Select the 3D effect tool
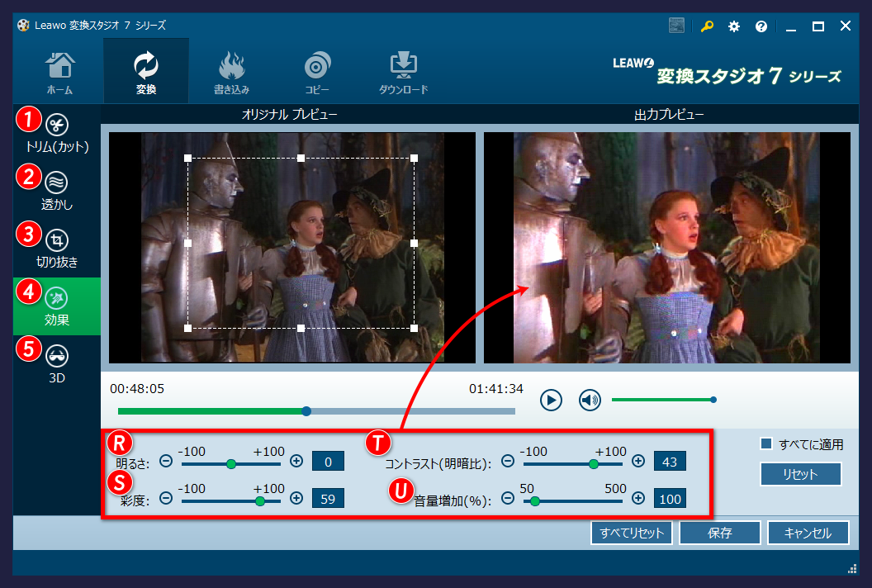Screen dimensions: 872x588 pyautogui.click(x=56, y=355)
